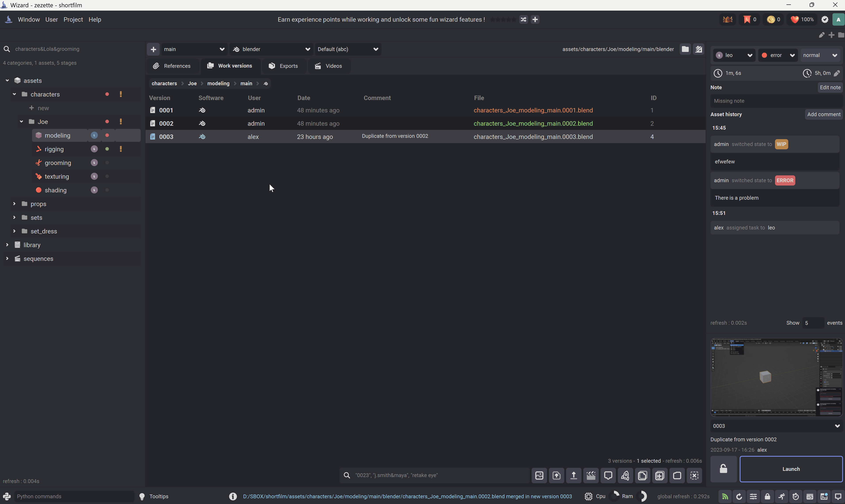Click the screenshot image icon in version toolbar

(539, 476)
